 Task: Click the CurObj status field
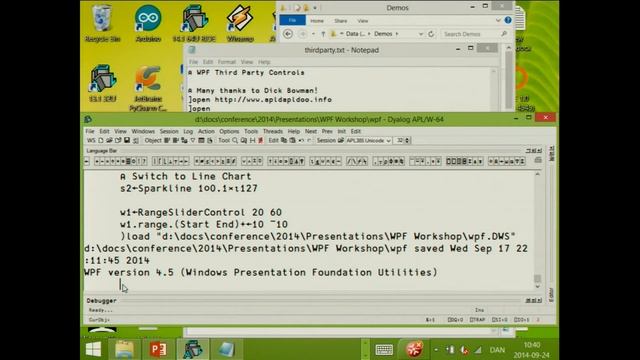coord(99,320)
